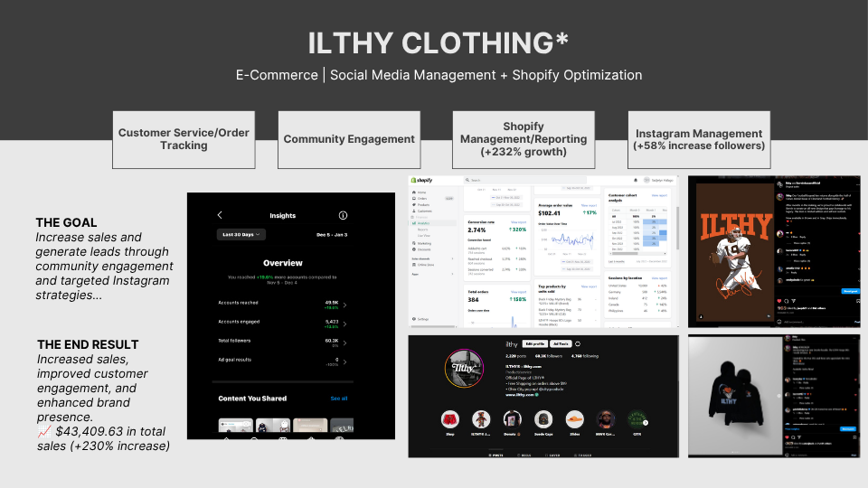View report for Sessions by location

(659, 278)
